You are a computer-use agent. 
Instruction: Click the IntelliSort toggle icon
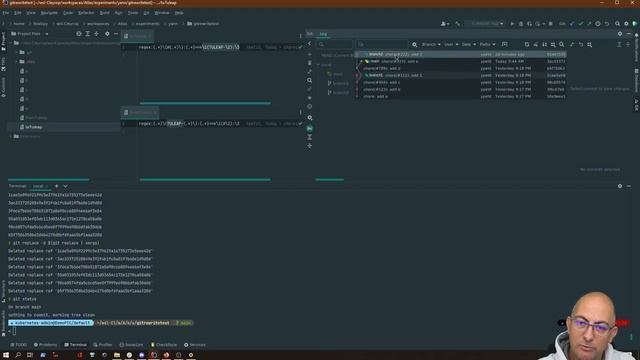tap(544, 44)
